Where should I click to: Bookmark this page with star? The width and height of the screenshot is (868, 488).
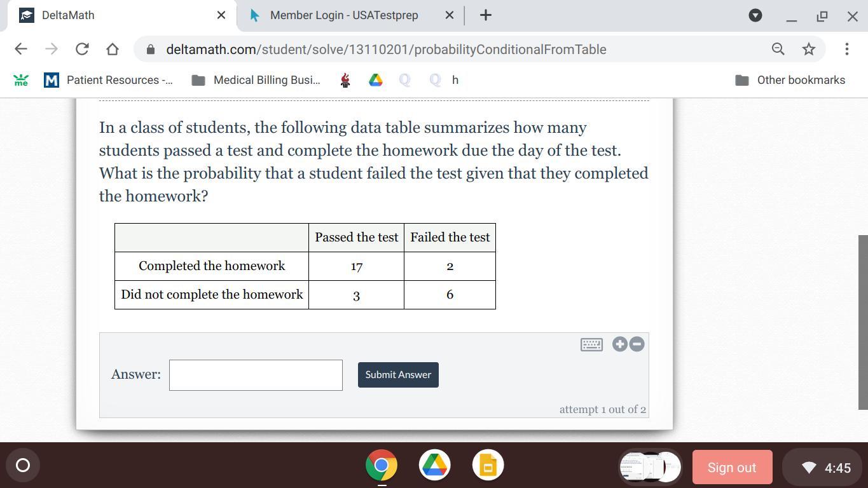(x=809, y=49)
